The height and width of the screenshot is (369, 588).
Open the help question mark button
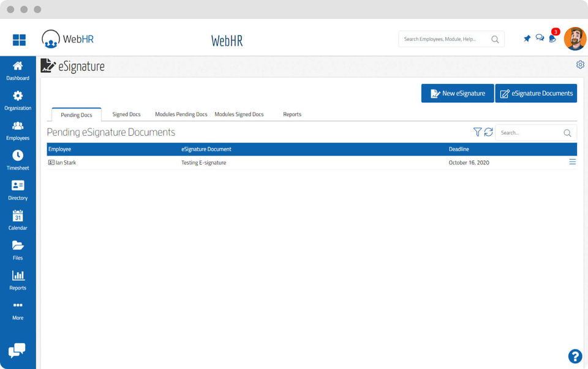[x=575, y=356]
